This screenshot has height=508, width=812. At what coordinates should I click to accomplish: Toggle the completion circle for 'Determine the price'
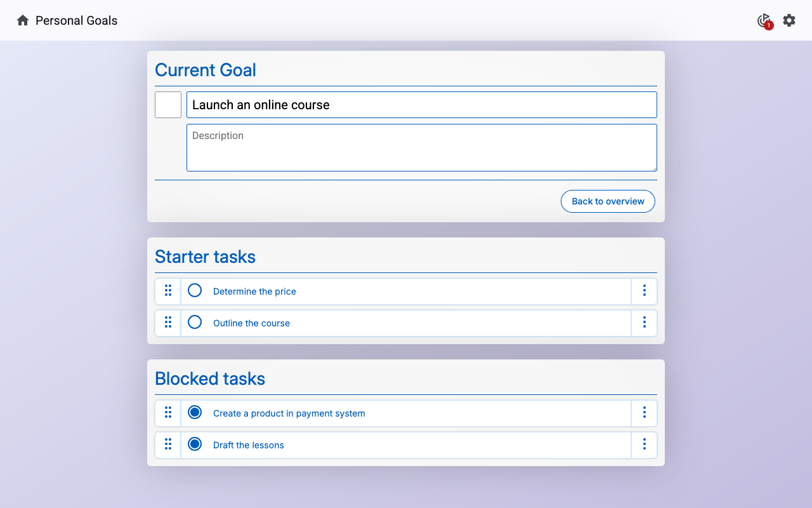(194, 290)
